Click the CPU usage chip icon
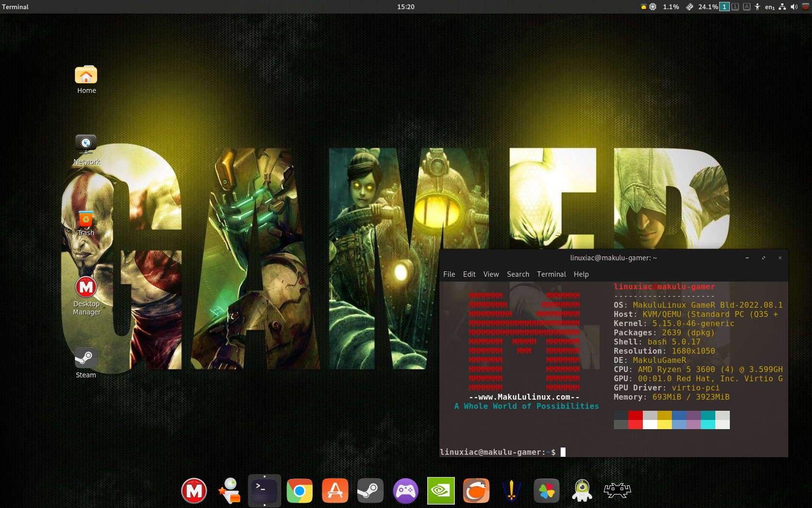Viewport: 812px width, 508px height. click(653, 7)
